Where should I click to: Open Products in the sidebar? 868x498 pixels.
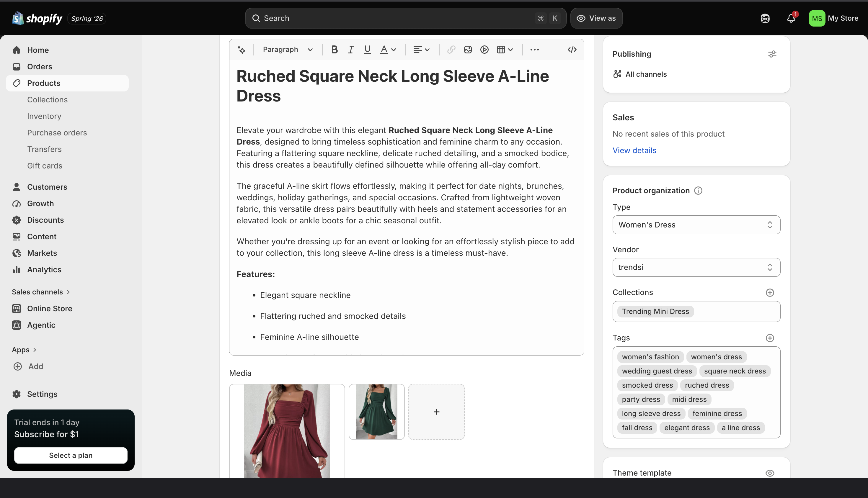pyautogui.click(x=67, y=83)
